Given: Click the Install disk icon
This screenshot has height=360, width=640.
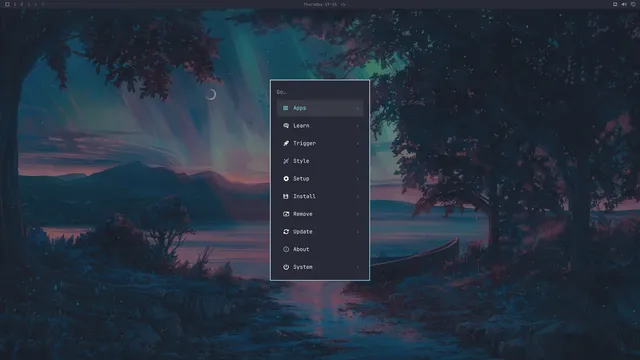Looking at the screenshot, I should pos(286,196).
